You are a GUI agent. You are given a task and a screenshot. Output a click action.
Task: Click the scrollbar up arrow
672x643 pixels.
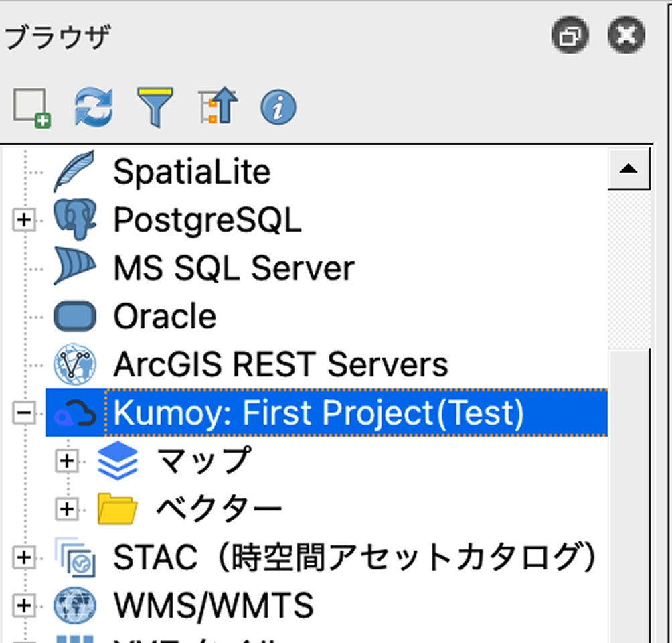(x=630, y=169)
